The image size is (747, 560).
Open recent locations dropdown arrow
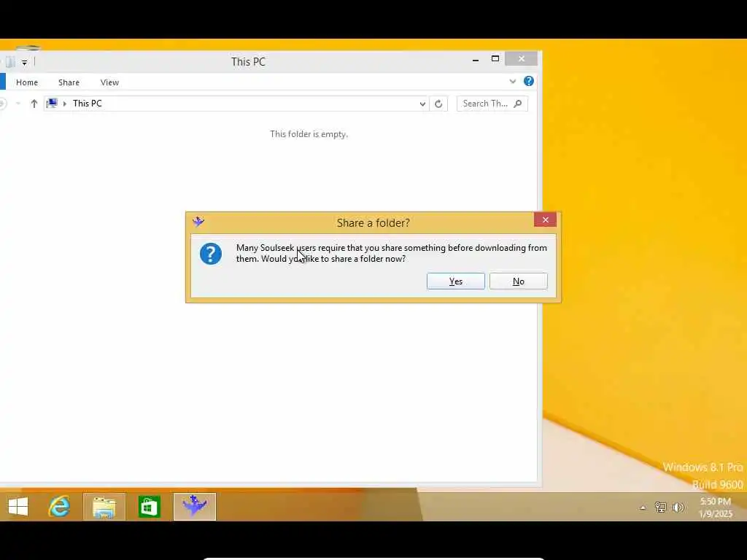point(18,104)
